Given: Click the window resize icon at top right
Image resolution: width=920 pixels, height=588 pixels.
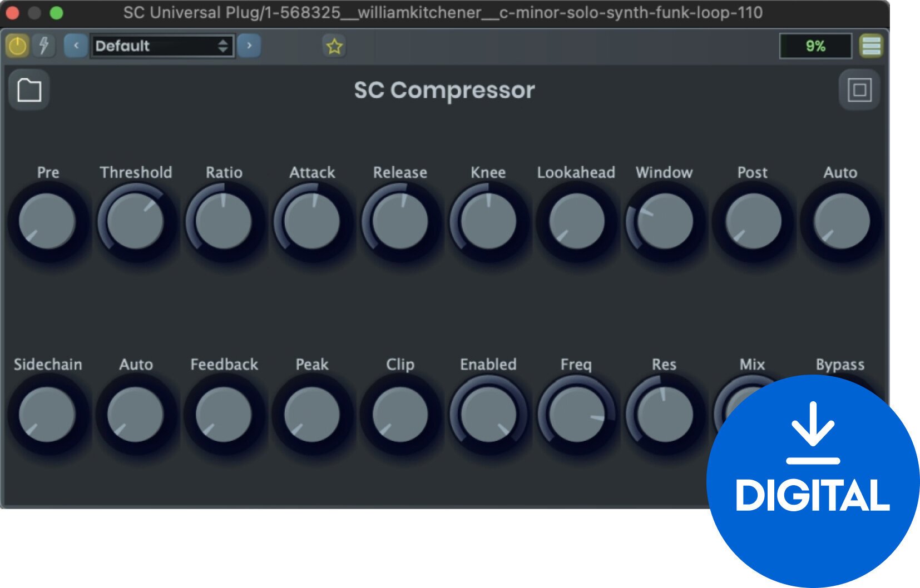Looking at the screenshot, I should [x=859, y=89].
